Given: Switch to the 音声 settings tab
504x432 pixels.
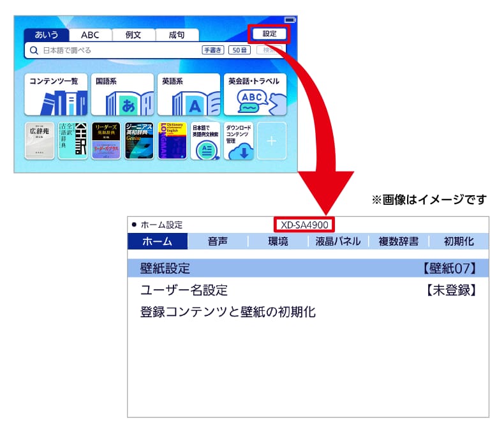Looking at the screenshot, I should 218,241.
